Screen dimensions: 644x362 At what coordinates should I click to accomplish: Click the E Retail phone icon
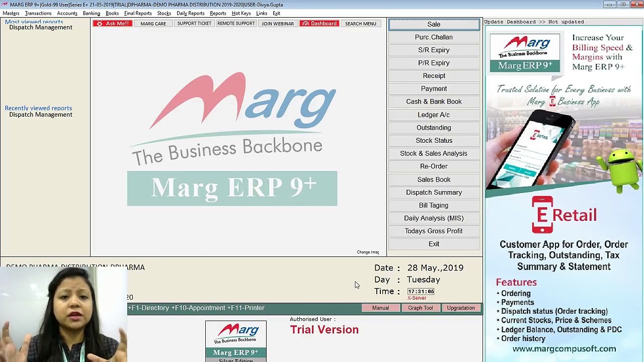click(x=542, y=215)
